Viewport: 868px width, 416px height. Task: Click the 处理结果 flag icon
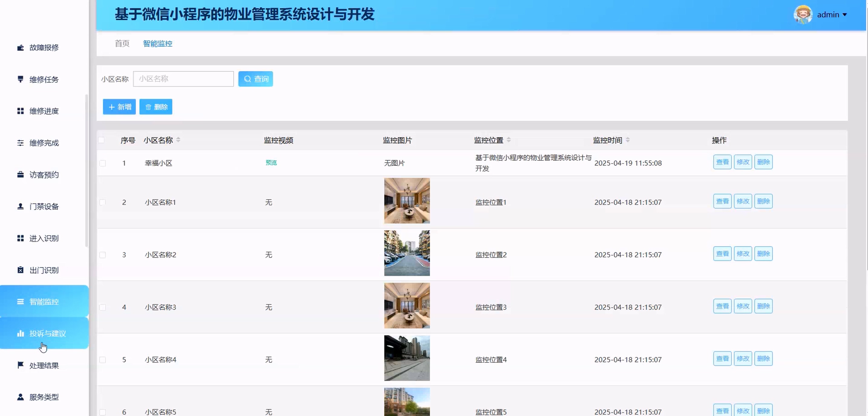coord(21,365)
